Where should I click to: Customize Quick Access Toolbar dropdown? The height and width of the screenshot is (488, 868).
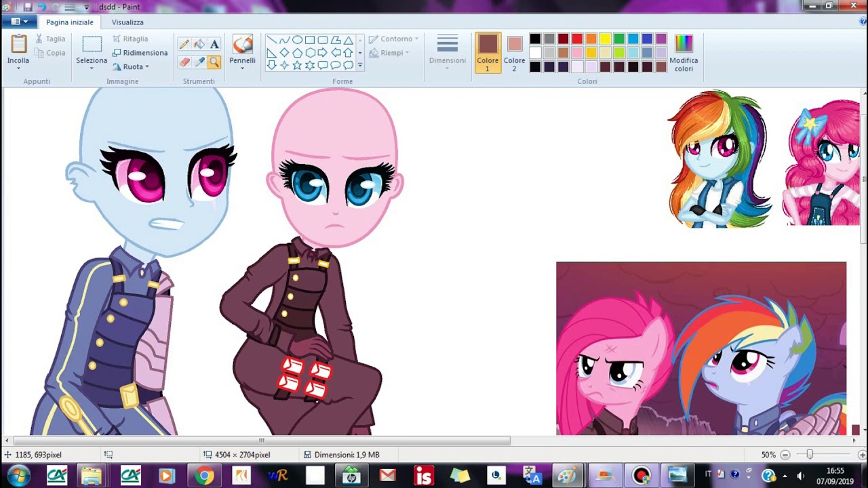tap(86, 7)
